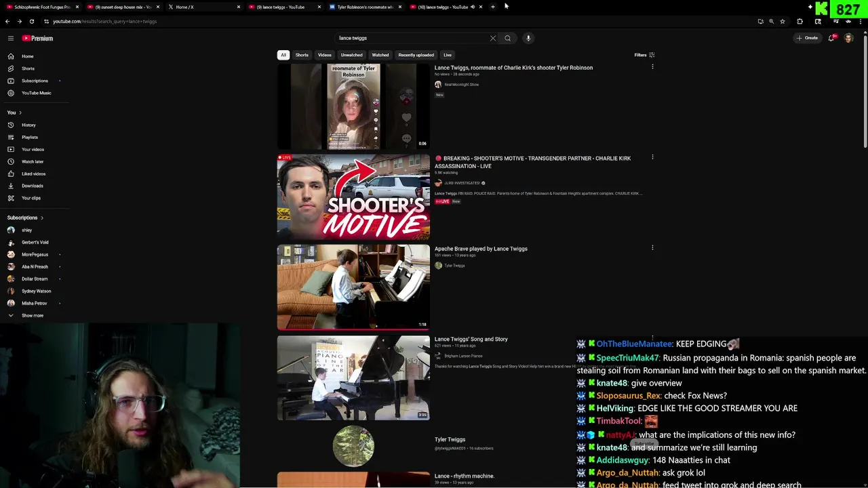Open Apache Brave played by Lance Twiggs title

coord(481,249)
